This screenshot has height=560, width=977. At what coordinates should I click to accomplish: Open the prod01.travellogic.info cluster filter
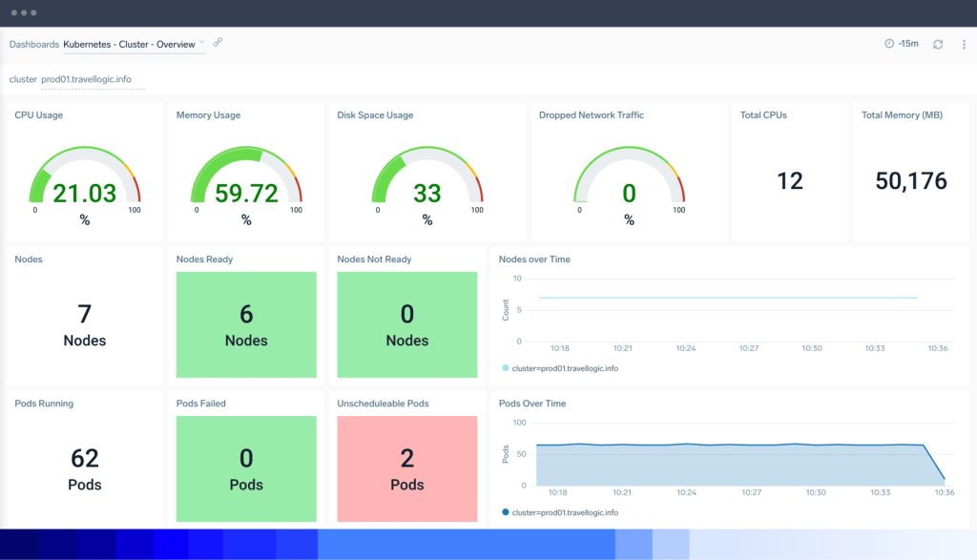pyautogui.click(x=85, y=79)
